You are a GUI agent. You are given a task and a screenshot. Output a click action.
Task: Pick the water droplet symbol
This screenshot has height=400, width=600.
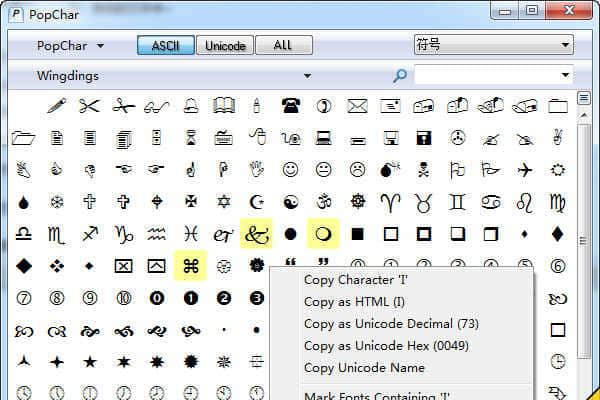tap(24, 202)
